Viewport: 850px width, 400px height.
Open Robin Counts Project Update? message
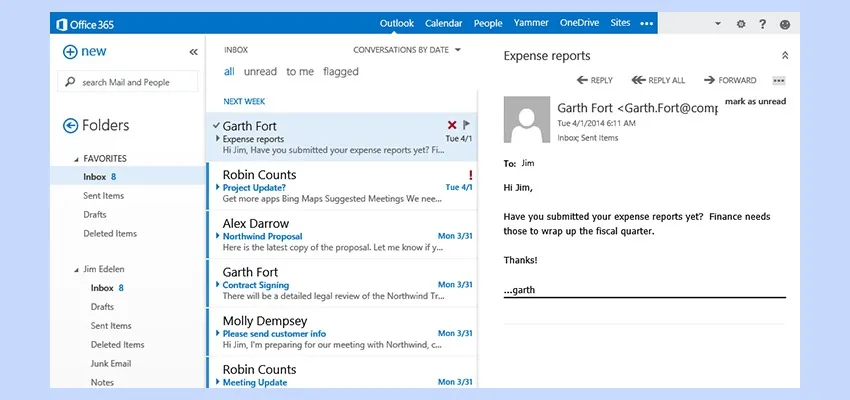342,186
